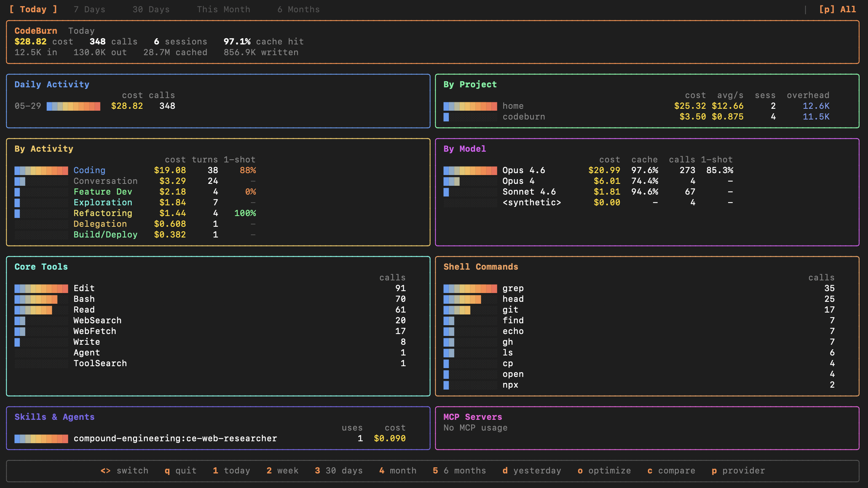
Task: Select the Conversation activity row
Action: (x=135, y=181)
